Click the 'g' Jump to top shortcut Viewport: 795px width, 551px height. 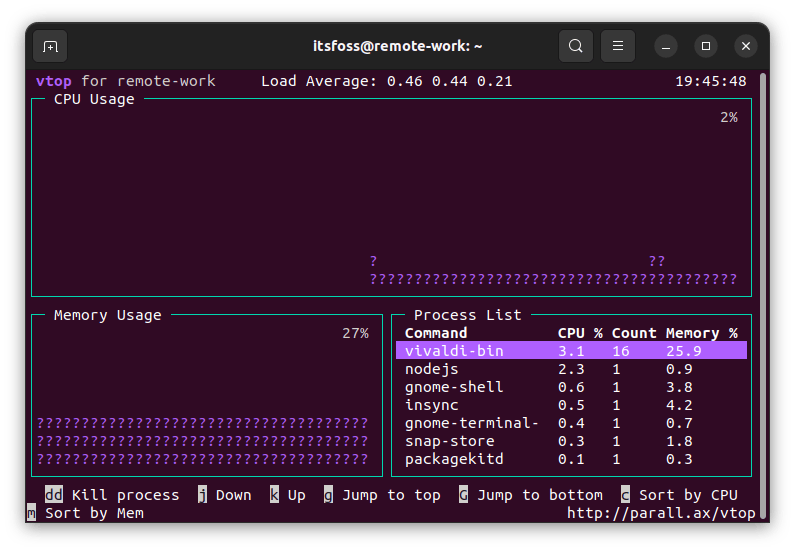pyautogui.click(x=328, y=495)
